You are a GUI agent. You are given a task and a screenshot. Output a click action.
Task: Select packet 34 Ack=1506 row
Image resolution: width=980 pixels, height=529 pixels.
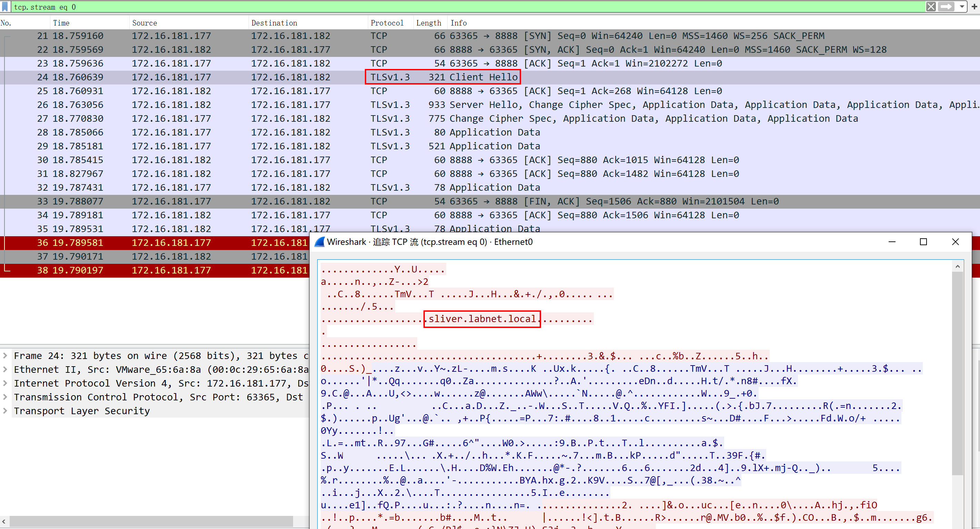pyautogui.click(x=490, y=215)
